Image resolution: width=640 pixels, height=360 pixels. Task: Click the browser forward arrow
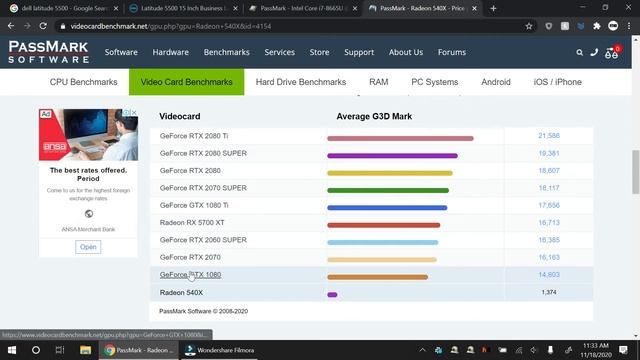27,26
